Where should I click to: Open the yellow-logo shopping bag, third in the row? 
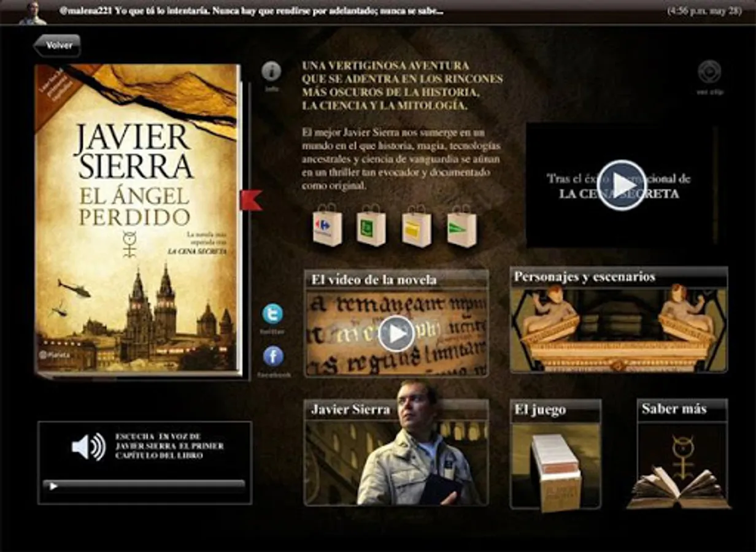click(417, 226)
